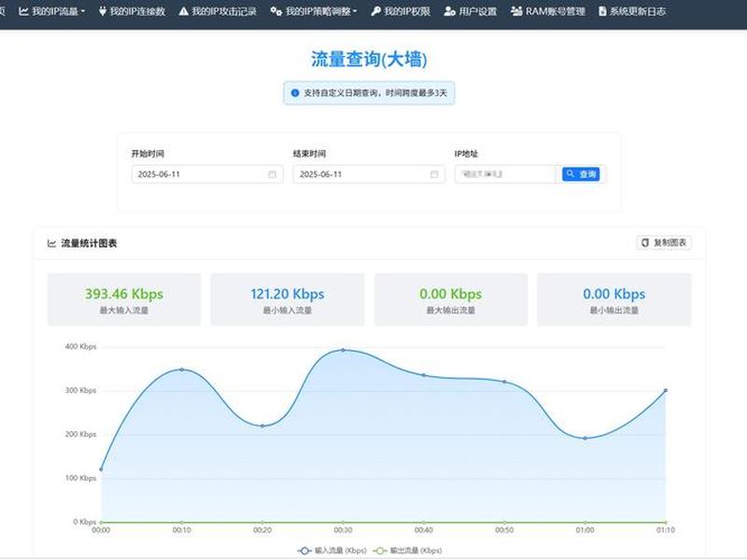The width and height of the screenshot is (747, 560).
Task: Click the 0.00 Kbps 最大输出流量 card
Action: click(x=451, y=300)
